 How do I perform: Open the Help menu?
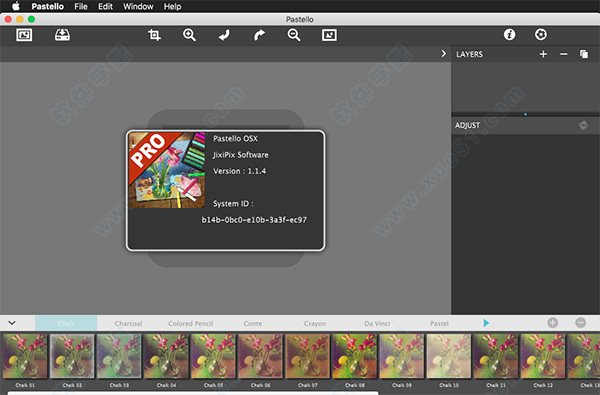(172, 7)
